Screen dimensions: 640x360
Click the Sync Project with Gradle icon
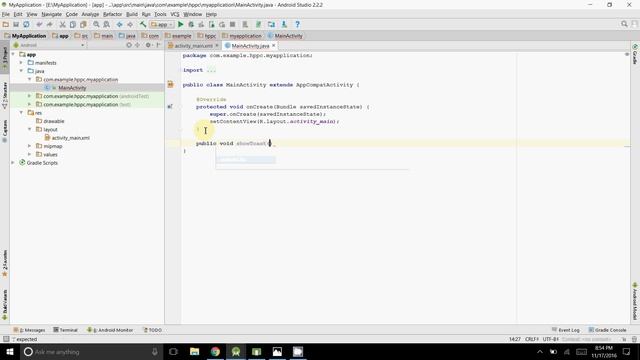(258, 24)
